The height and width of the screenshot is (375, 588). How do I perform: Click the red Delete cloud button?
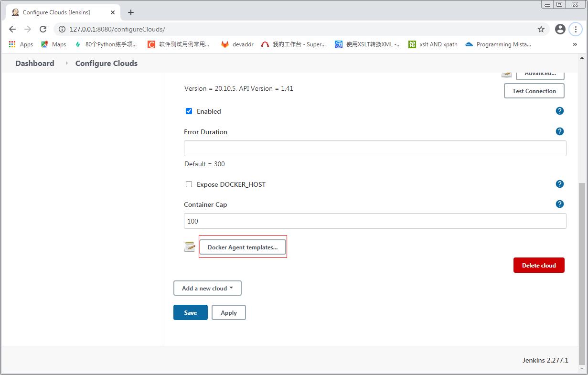pos(539,265)
